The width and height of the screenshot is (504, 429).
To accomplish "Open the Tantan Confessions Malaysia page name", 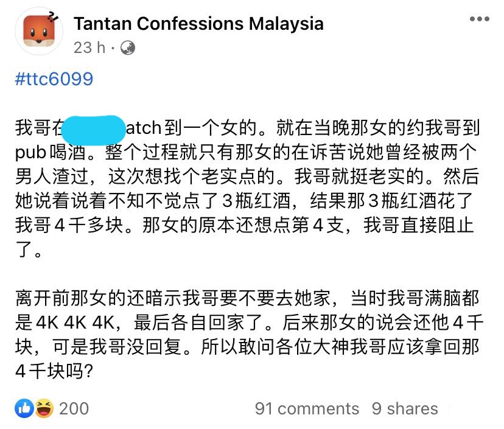I will (x=198, y=24).
